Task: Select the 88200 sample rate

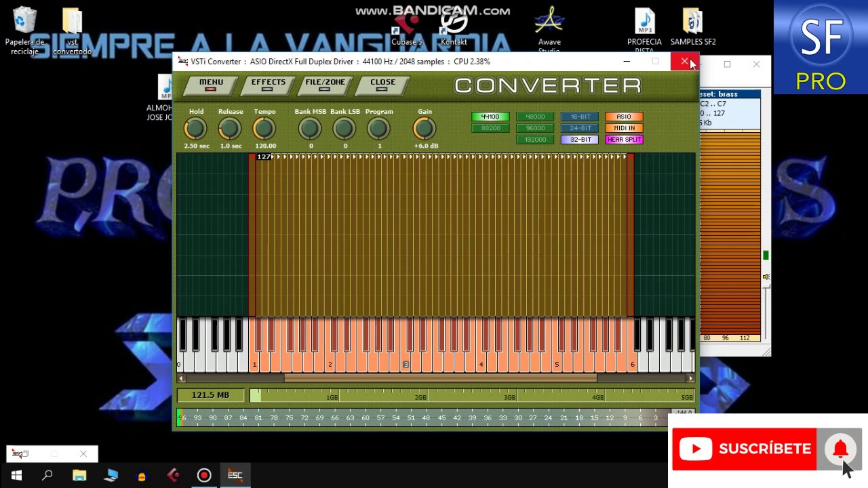Action: [x=490, y=128]
